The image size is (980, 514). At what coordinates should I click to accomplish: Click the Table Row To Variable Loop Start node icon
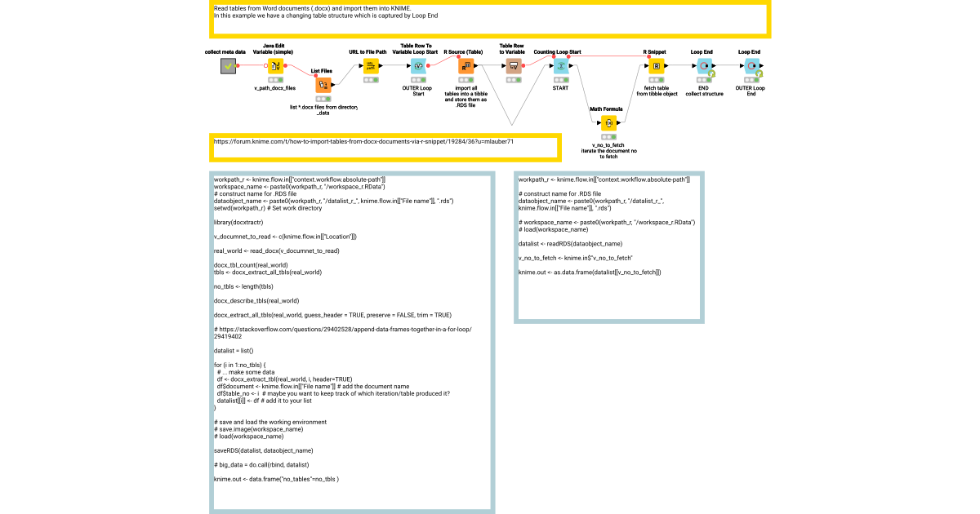418,67
